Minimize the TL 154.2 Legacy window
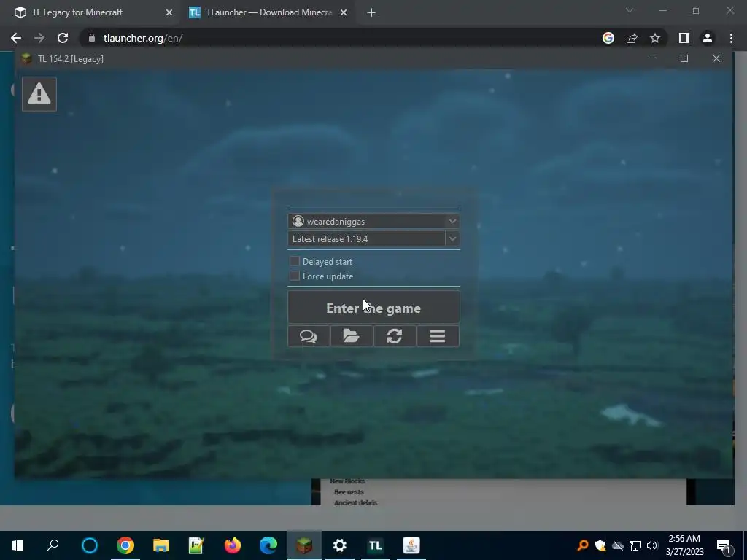This screenshot has height=560, width=747. [652, 58]
